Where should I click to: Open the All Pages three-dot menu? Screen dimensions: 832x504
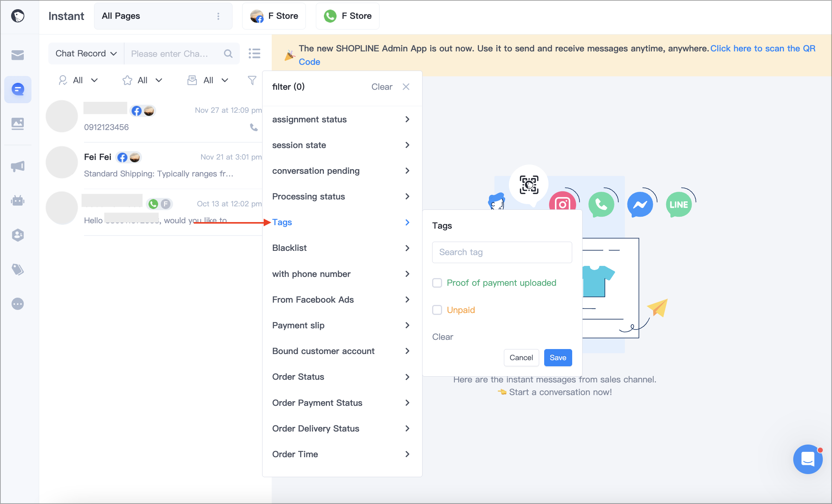click(x=218, y=16)
